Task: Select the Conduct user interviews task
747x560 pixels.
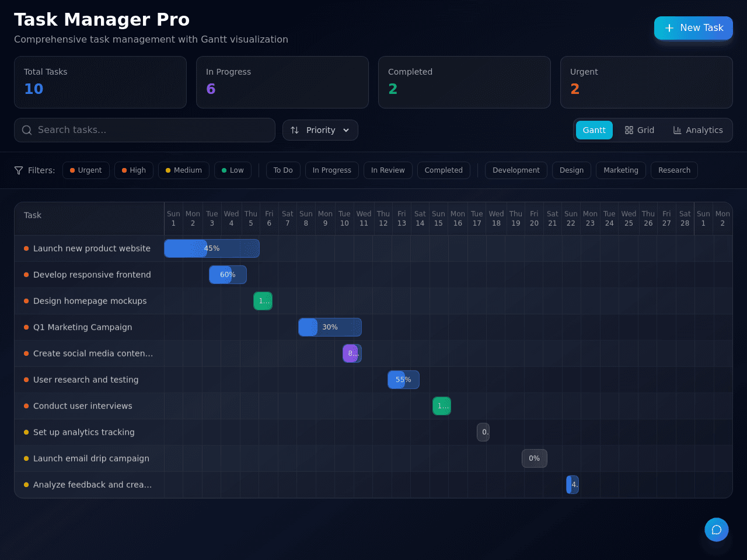Action: tap(89, 406)
